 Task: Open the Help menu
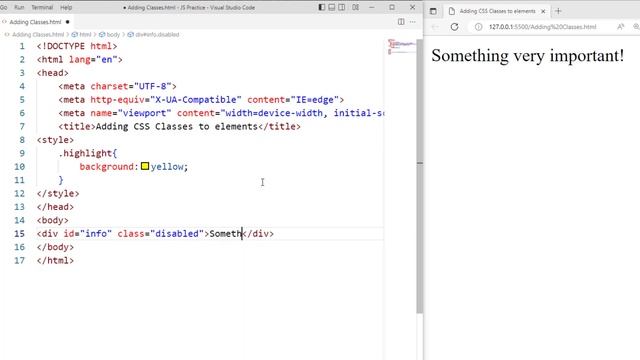tap(66, 7)
